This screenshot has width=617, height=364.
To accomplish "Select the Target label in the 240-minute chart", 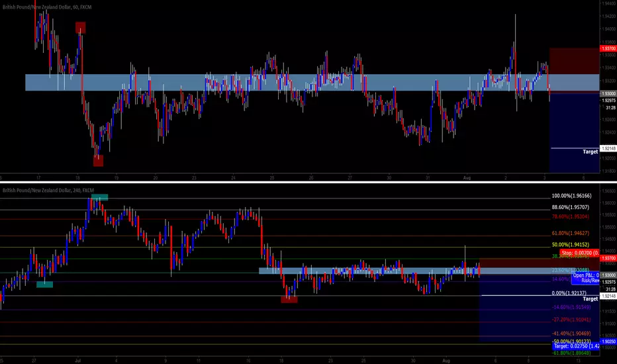I will coord(590,299).
